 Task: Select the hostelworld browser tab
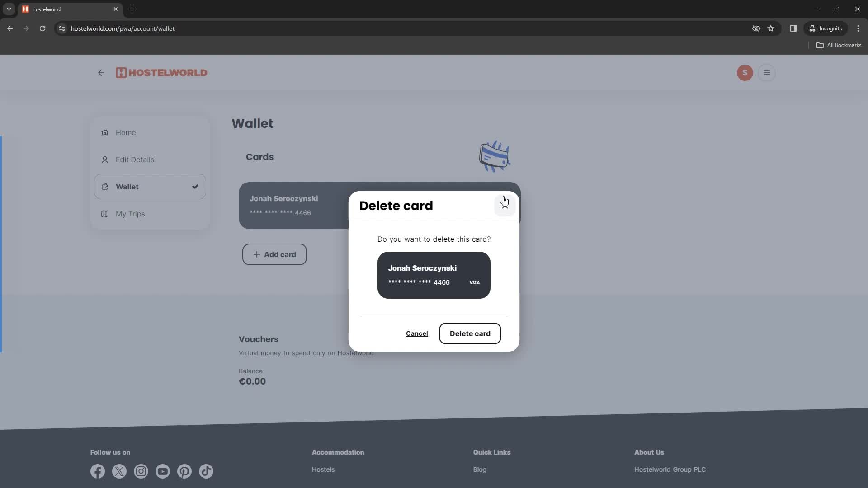point(70,9)
